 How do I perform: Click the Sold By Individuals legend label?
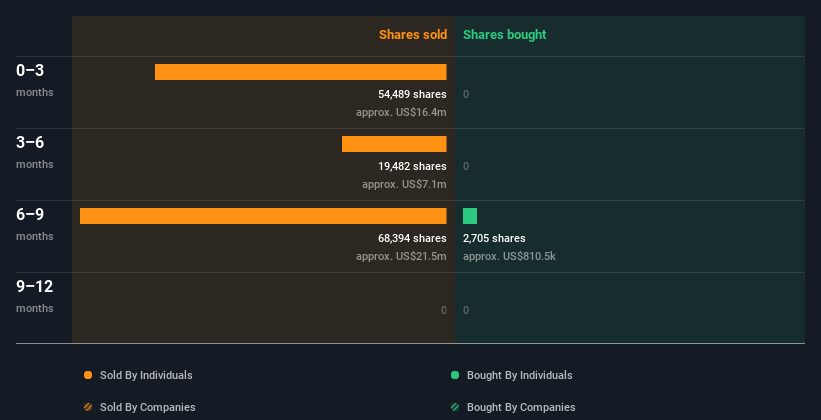tap(146, 375)
